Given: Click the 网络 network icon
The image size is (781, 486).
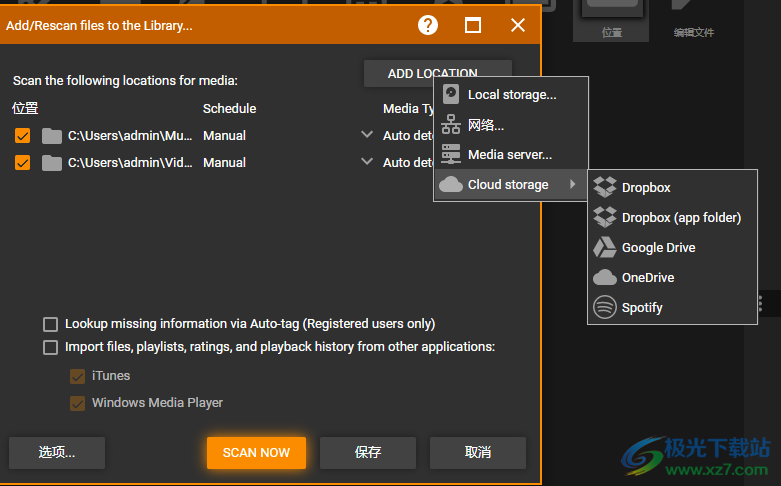Looking at the screenshot, I should pos(451,125).
